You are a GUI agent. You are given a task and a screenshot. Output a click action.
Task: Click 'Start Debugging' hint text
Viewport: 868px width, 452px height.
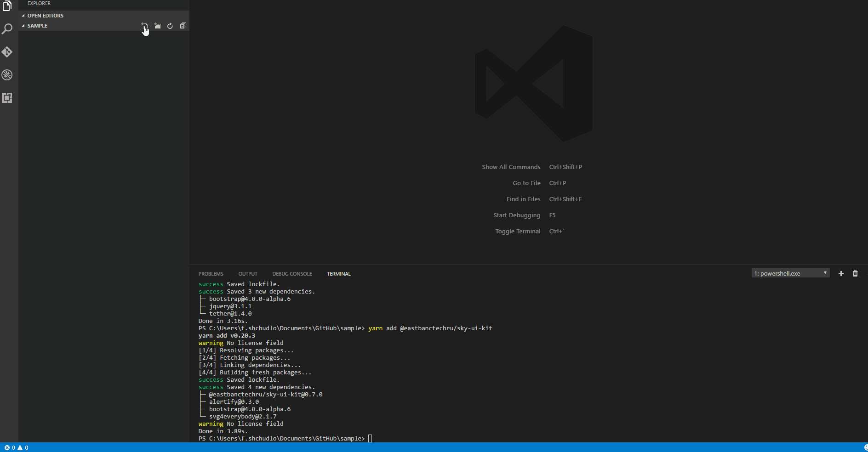coord(517,215)
